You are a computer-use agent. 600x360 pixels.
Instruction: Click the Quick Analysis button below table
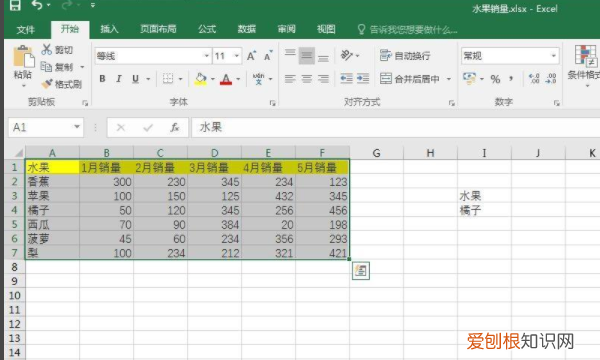361,271
